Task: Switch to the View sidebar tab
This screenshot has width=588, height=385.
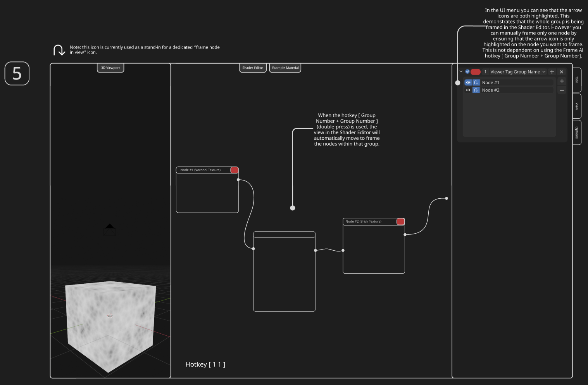Action: 577,106
